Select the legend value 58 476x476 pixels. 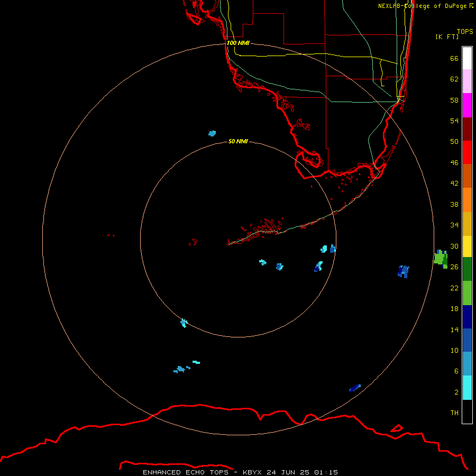(x=454, y=100)
